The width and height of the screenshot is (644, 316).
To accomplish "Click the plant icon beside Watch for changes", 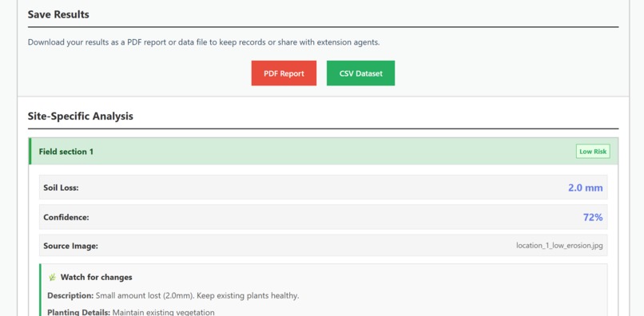I will point(52,278).
